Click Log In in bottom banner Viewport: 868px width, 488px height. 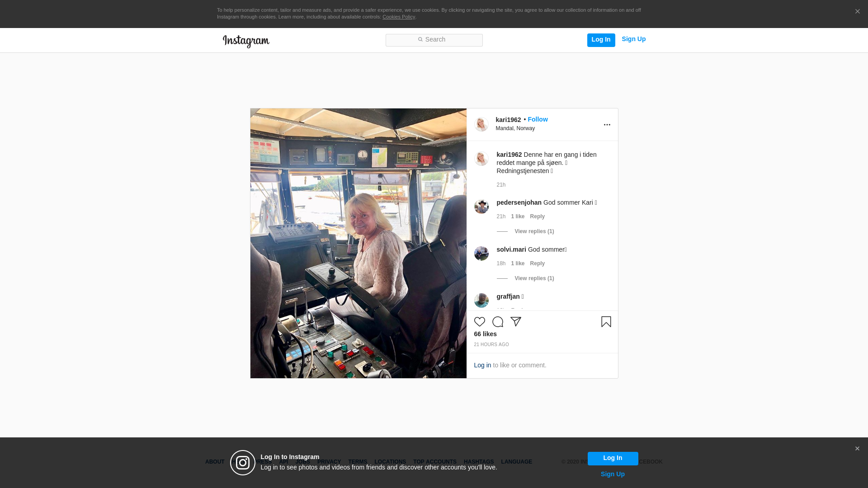point(613,459)
